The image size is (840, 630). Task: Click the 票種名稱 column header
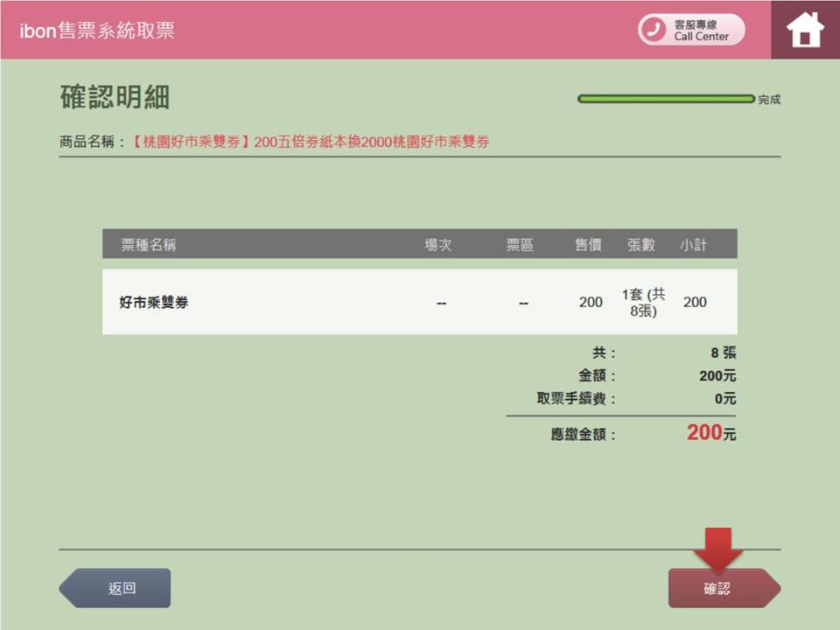[149, 245]
